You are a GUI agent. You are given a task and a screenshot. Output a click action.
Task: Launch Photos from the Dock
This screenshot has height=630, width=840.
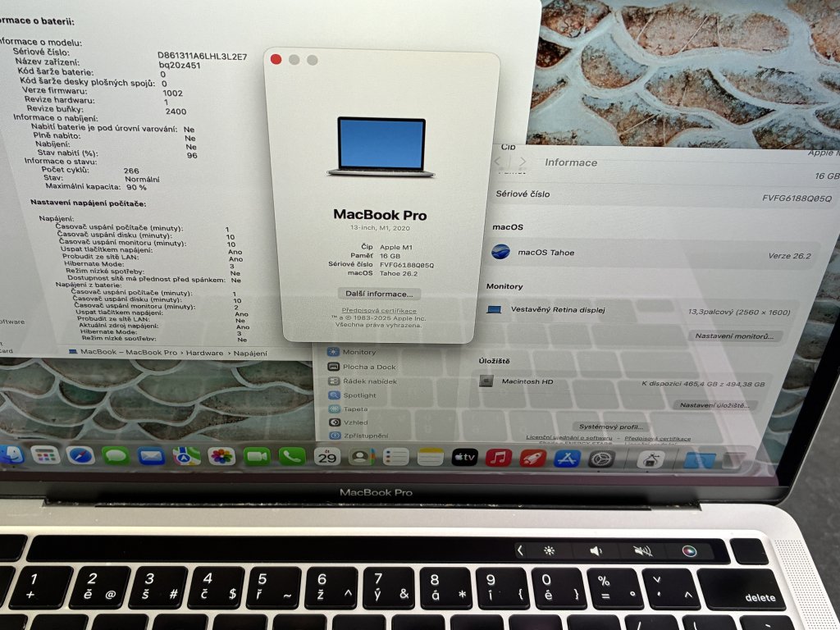pyautogui.click(x=221, y=456)
